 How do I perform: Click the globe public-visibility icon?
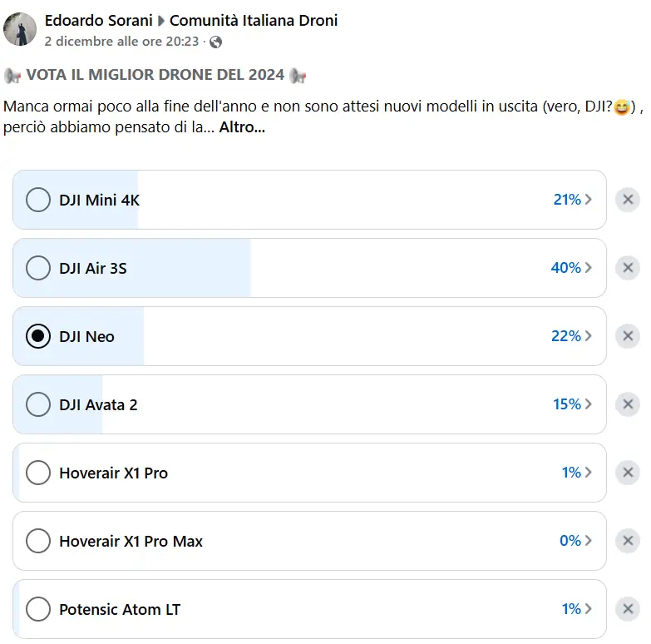[x=216, y=42]
